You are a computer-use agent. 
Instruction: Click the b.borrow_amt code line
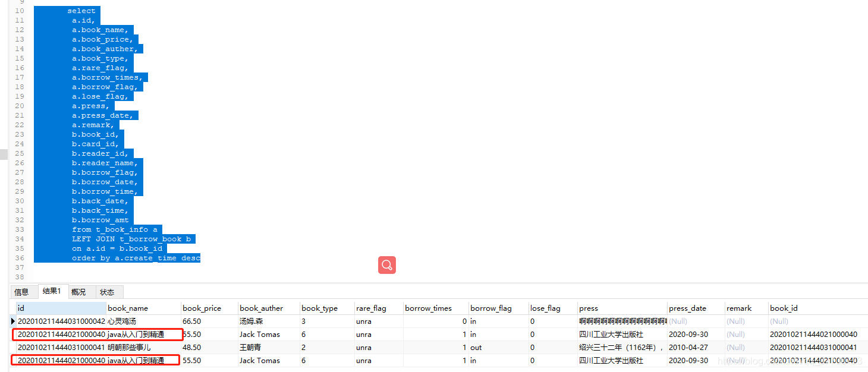(100, 220)
